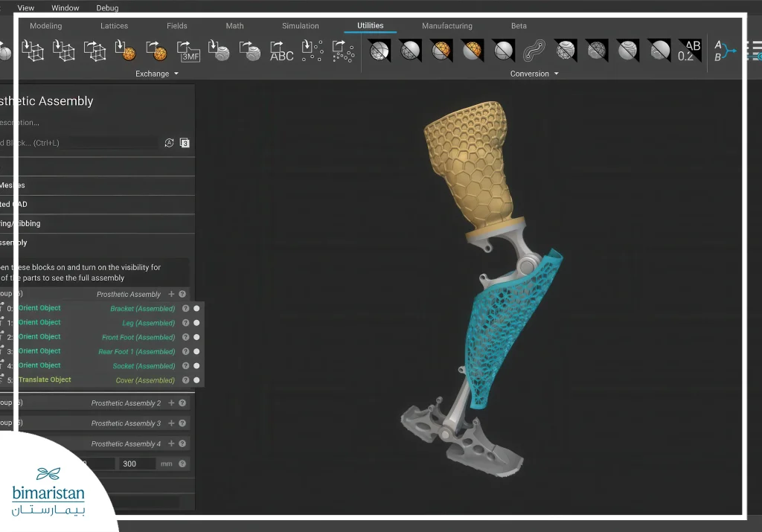Select the Orient Object block in row 0

click(40, 308)
